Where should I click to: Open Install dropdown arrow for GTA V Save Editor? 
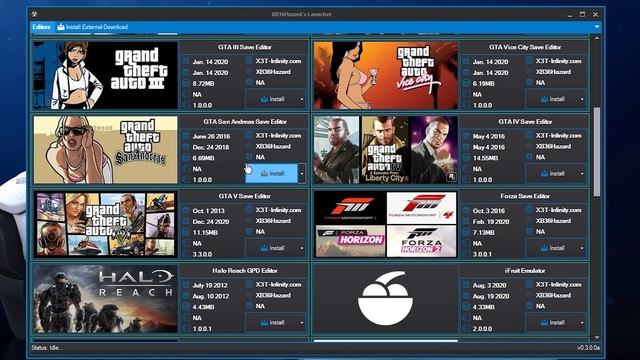click(302, 248)
